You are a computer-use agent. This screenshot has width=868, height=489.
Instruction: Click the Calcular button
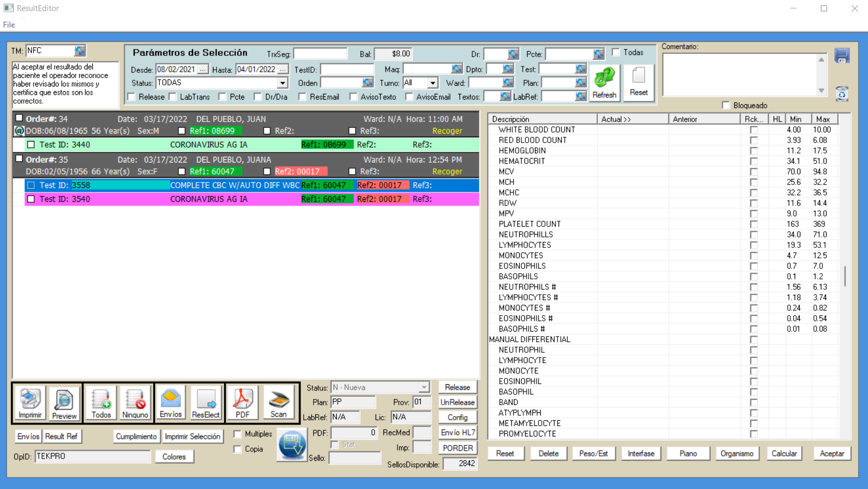tap(784, 453)
